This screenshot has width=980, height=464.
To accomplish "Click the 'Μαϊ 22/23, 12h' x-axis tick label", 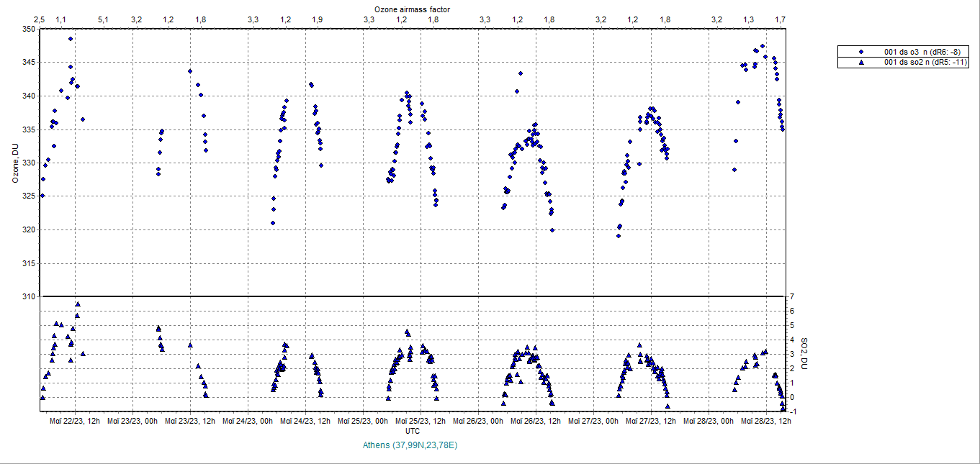I will [75, 421].
